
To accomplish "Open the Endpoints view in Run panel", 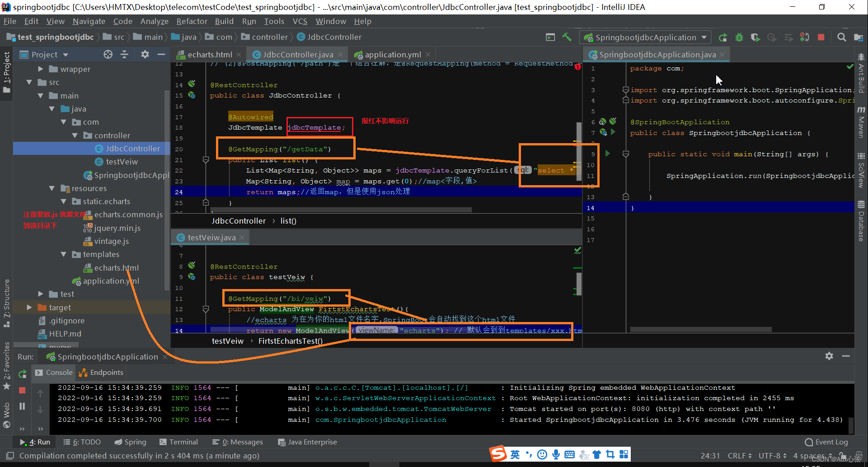I will tap(100, 372).
